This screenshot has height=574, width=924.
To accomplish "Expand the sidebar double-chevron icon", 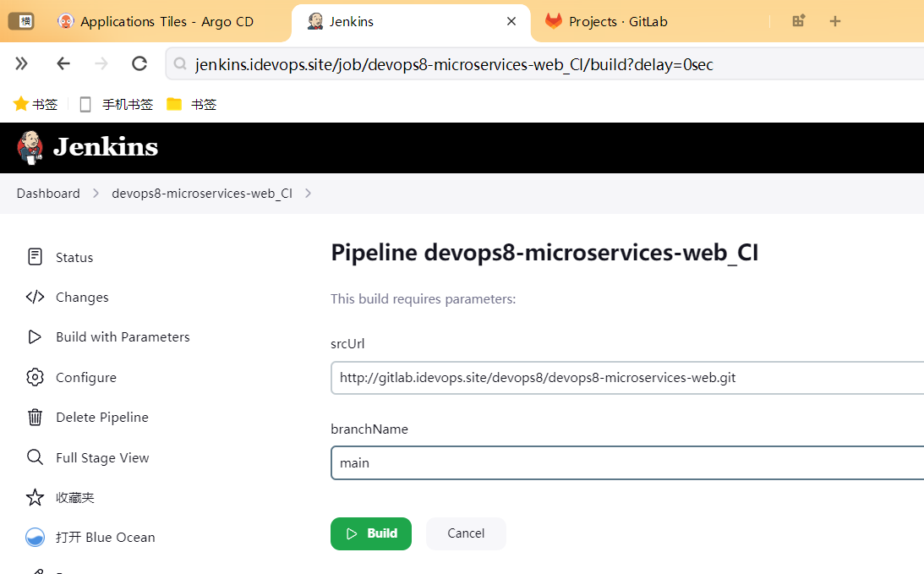I will [21, 63].
